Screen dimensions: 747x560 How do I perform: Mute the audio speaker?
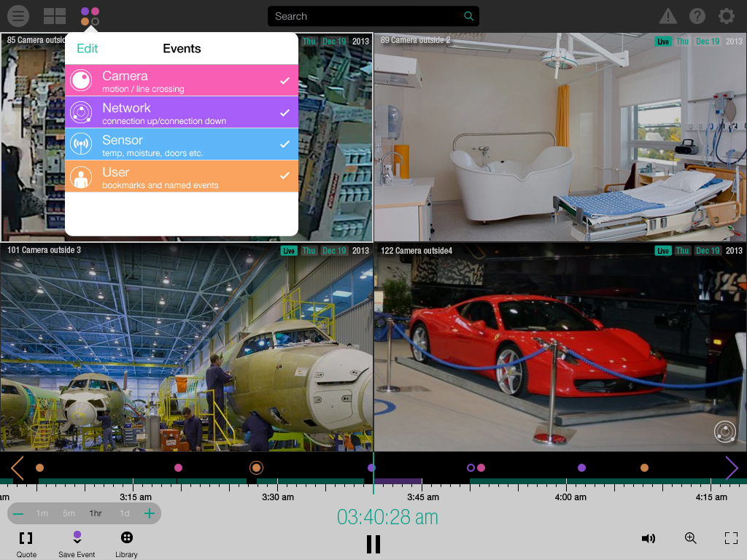(648, 538)
